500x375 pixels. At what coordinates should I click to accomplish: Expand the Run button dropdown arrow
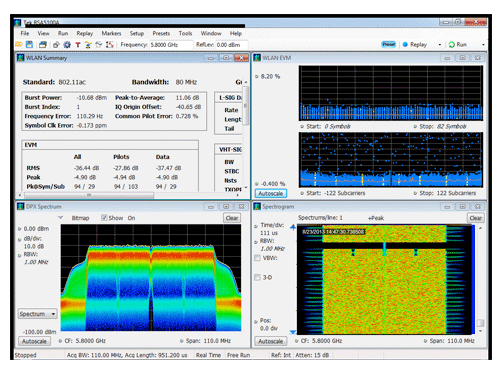click(483, 44)
